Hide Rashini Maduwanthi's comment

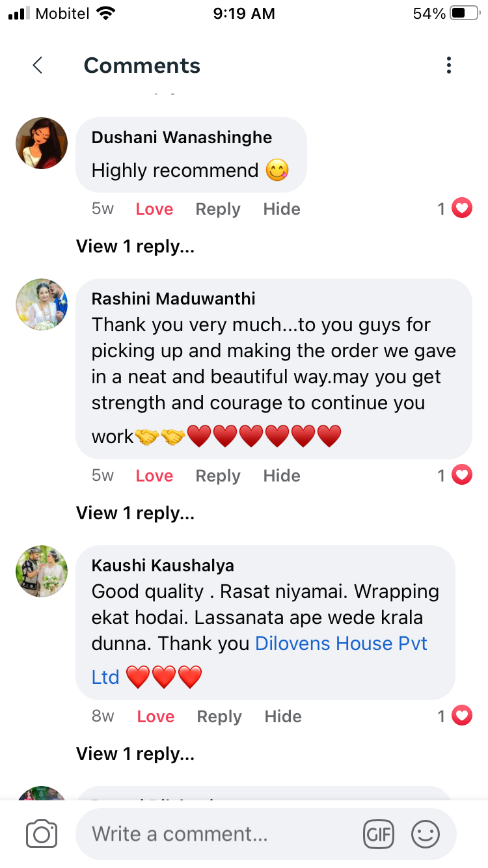pyautogui.click(x=282, y=476)
